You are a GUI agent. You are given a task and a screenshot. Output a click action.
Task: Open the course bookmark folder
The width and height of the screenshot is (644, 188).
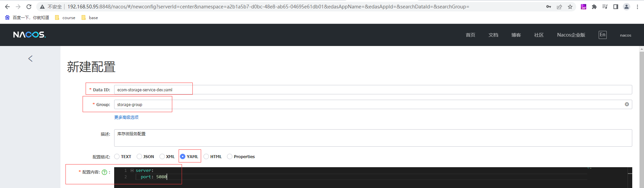point(65,18)
